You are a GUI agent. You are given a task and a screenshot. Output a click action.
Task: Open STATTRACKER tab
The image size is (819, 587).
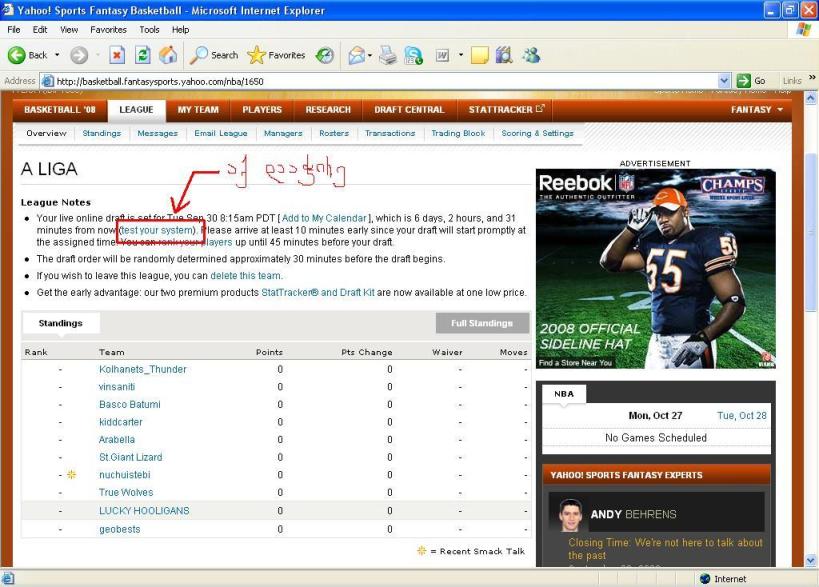click(x=506, y=110)
